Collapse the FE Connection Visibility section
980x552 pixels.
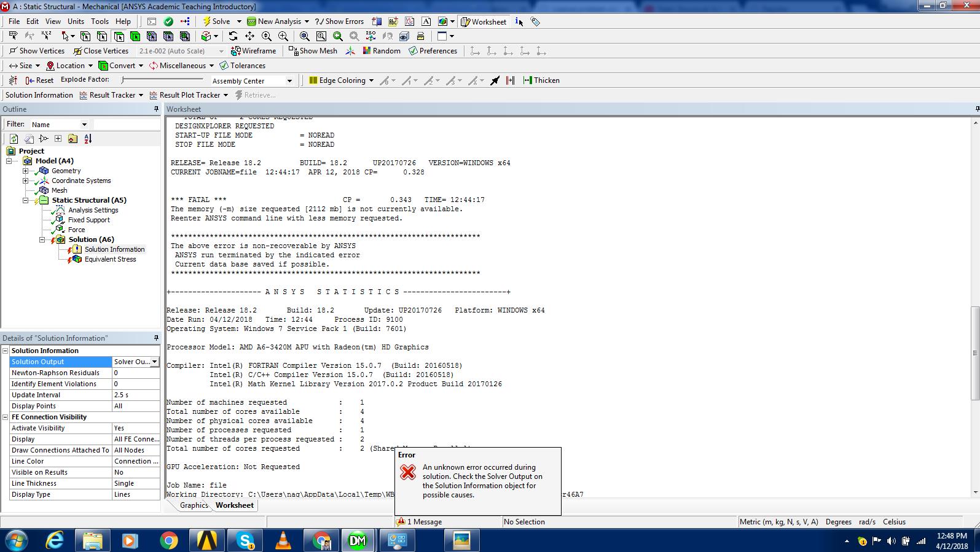(x=5, y=417)
